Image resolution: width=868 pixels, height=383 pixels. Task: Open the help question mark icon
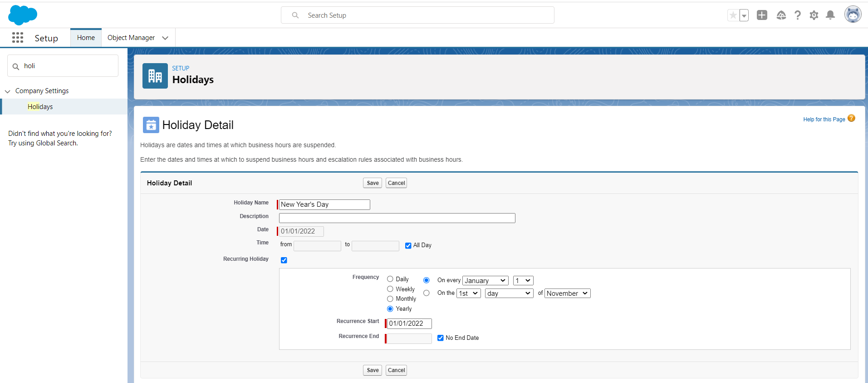click(798, 15)
